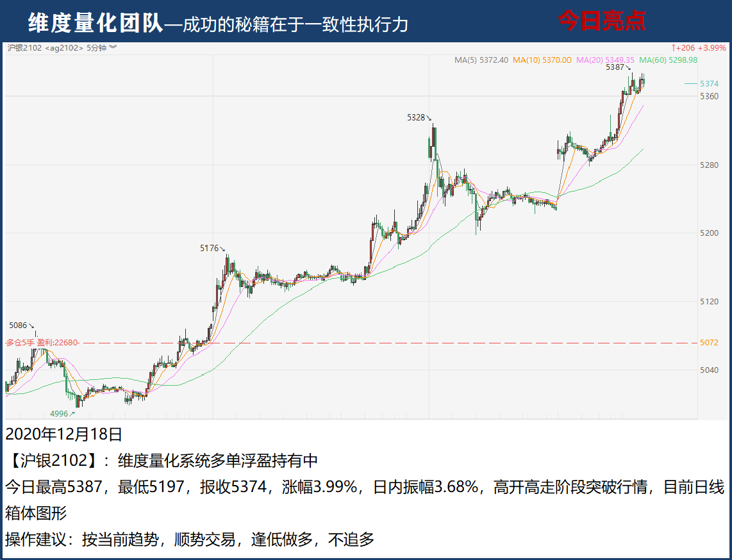The width and height of the screenshot is (732, 560).
Task: Click the 5072 position price label
Action: pos(709,343)
